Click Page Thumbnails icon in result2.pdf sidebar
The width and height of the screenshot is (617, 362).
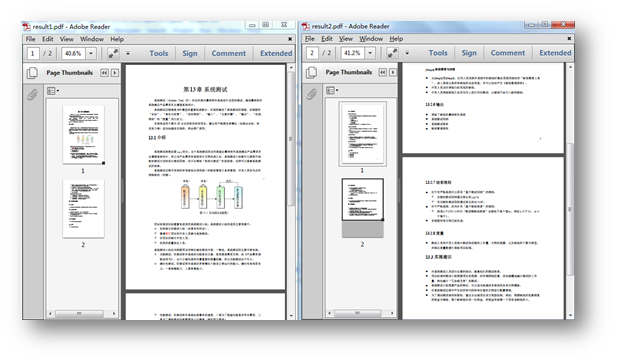pos(311,72)
